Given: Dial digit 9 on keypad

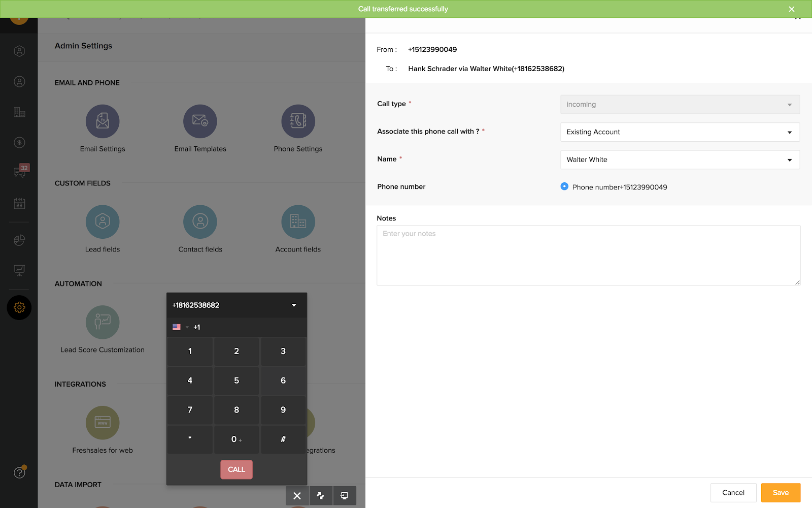Looking at the screenshot, I should 283,410.
